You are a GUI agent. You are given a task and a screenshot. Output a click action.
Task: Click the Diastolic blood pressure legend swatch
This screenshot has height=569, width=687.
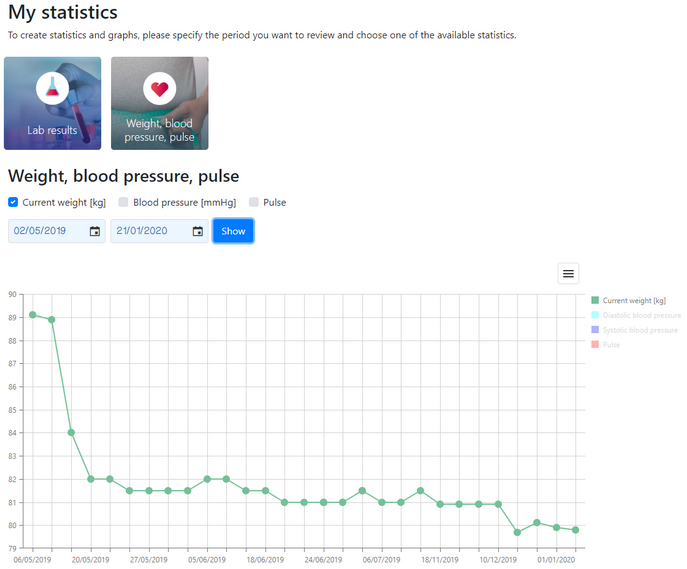[595, 315]
